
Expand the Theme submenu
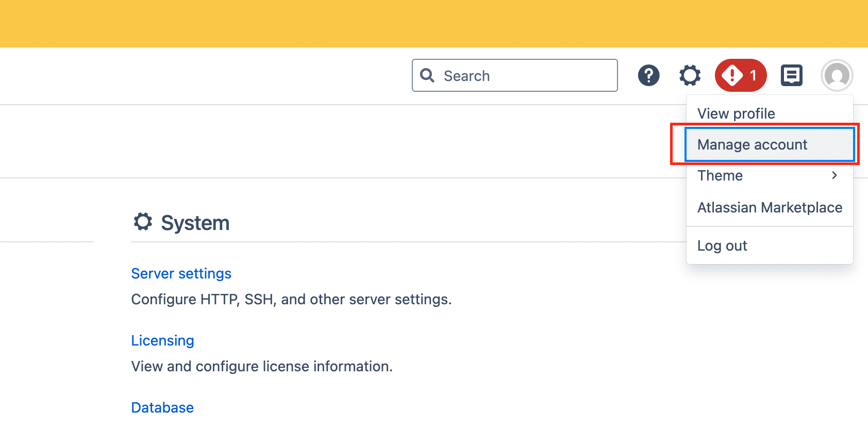pyautogui.click(x=770, y=175)
